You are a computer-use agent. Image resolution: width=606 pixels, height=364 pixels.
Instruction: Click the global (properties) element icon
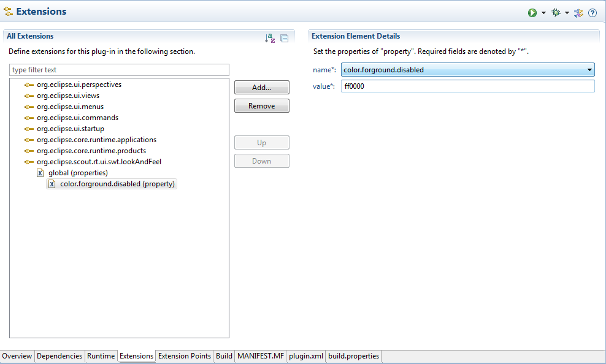coord(40,173)
